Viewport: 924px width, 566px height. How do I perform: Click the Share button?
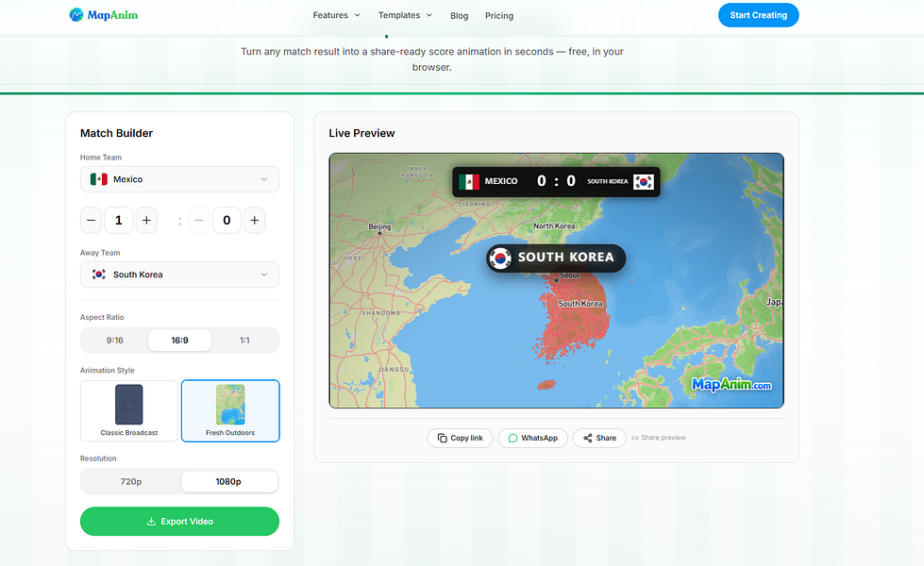pyautogui.click(x=599, y=439)
